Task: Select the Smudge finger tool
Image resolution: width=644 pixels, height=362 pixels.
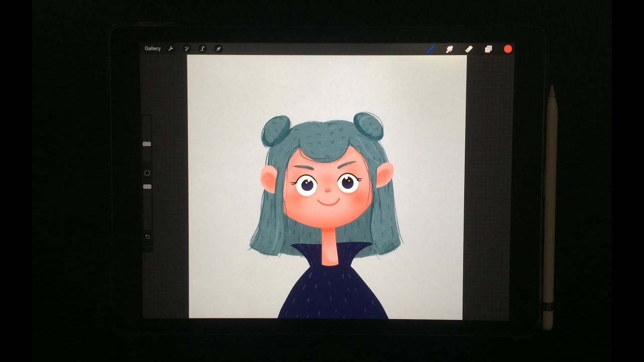Action: [x=450, y=49]
